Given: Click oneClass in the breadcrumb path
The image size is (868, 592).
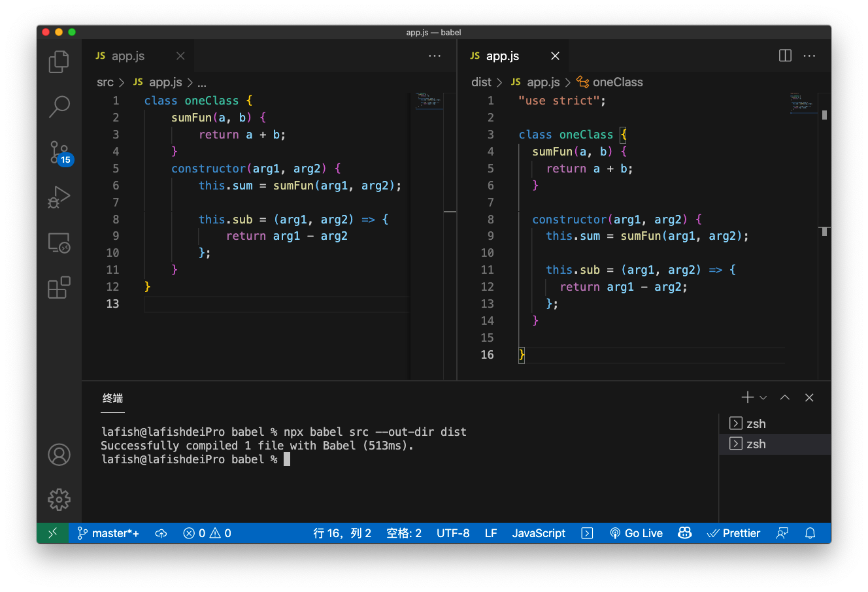Looking at the screenshot, I should [x=617, y=82].
